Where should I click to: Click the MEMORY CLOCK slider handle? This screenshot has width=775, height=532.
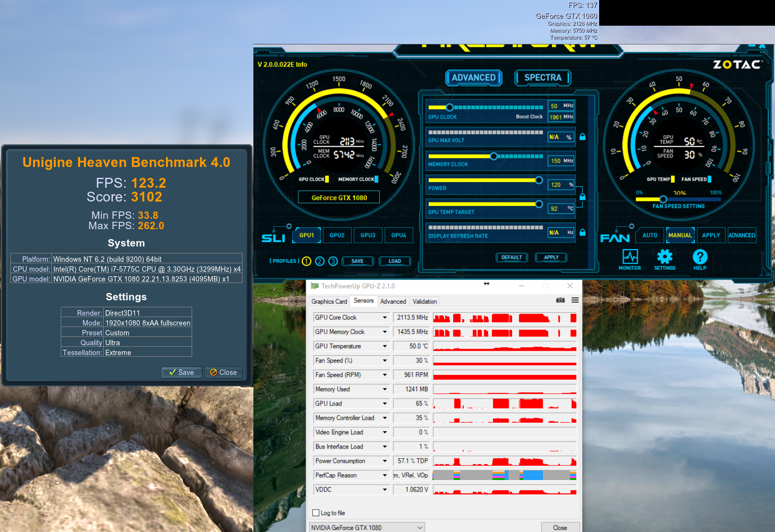(493, 156)
